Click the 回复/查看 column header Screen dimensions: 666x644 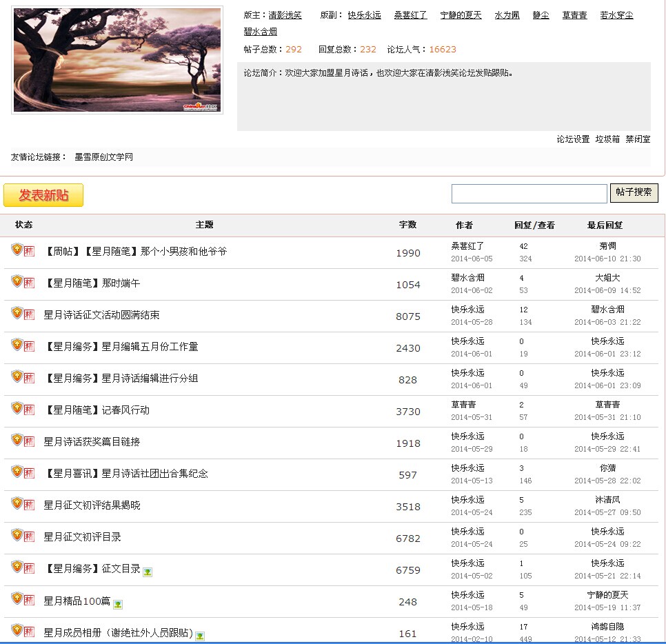coord(534,225)
